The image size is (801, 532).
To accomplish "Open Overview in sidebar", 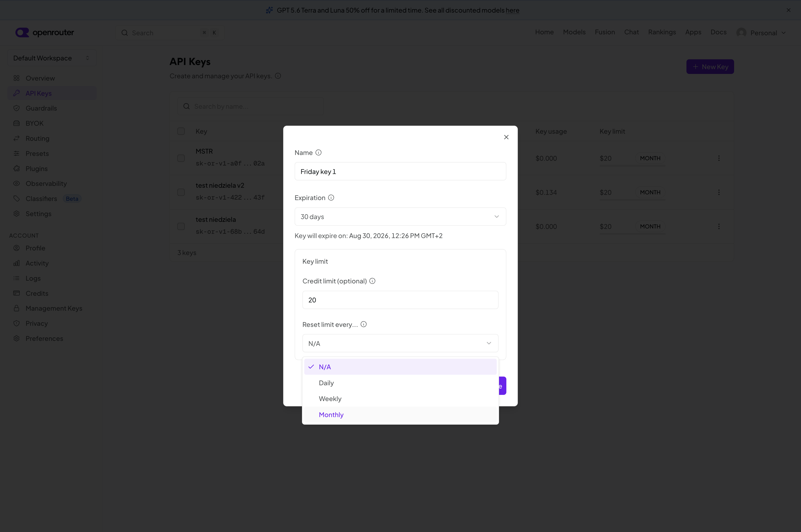I will (x=52, y=78).
